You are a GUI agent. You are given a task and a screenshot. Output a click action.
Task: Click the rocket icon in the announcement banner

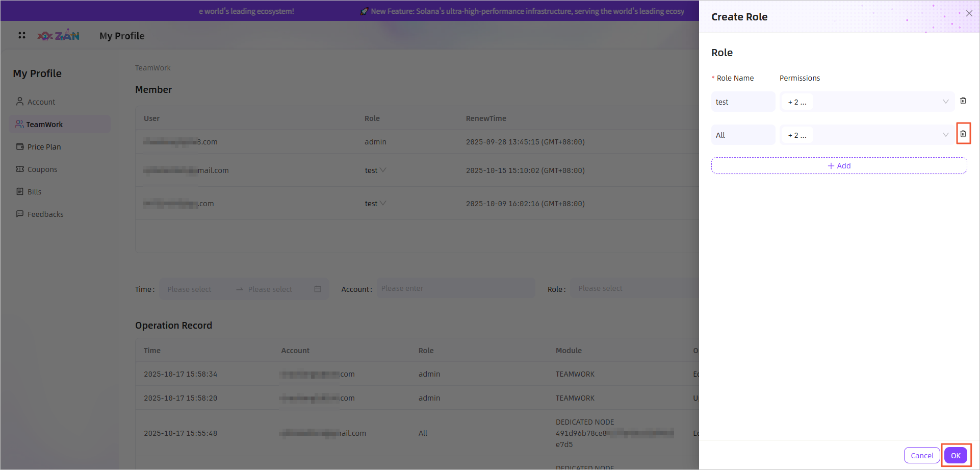pyautogui.click(x=364, y=11)
